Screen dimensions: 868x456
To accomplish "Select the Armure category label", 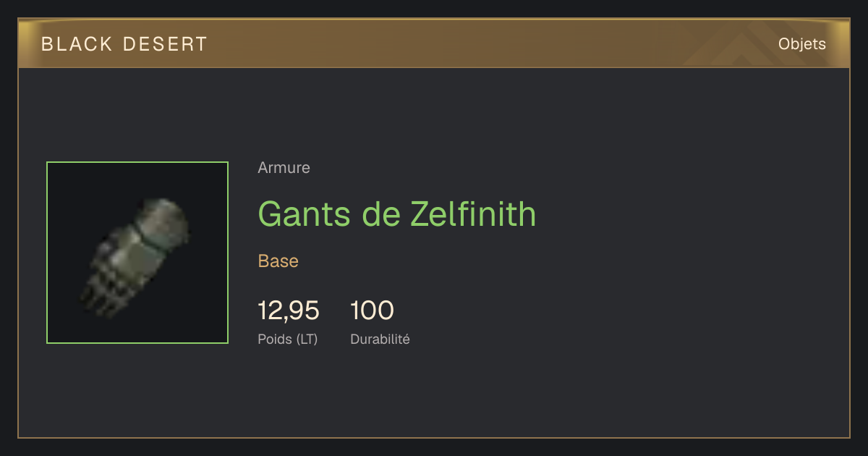I will click(284, 168).
